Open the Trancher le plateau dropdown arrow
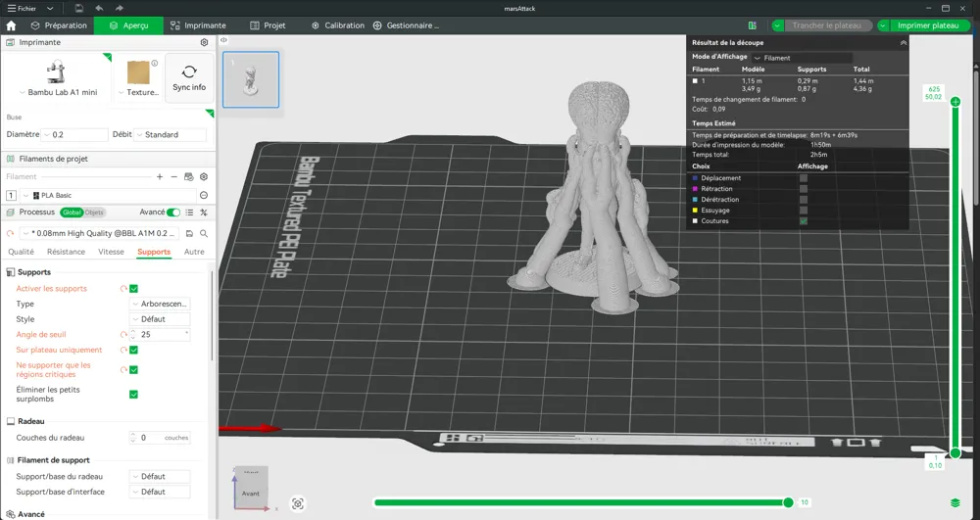 point(777,25)
